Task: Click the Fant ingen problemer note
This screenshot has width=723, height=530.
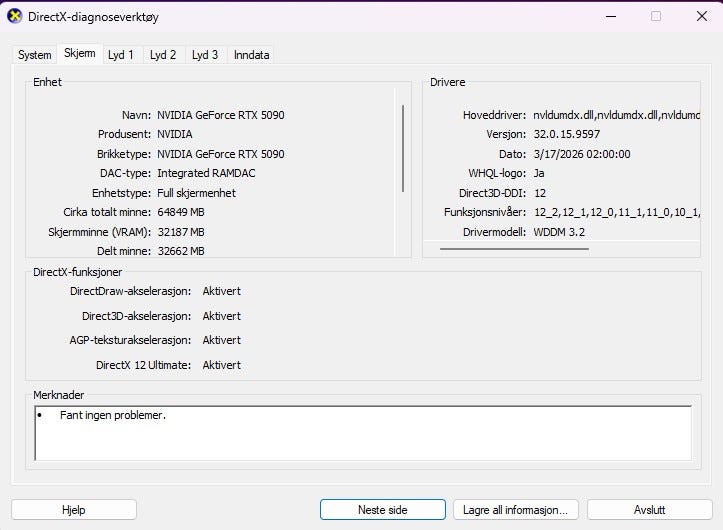Action: click(113, 416)
